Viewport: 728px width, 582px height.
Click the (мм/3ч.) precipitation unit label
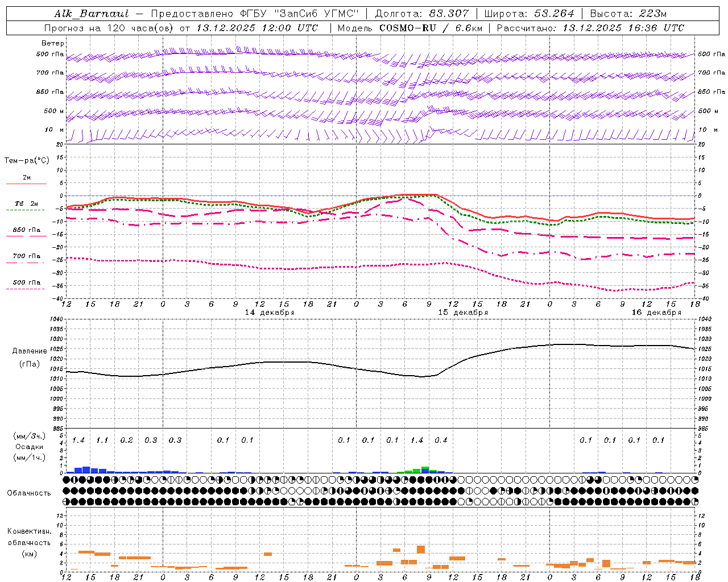tap(30, 436)
